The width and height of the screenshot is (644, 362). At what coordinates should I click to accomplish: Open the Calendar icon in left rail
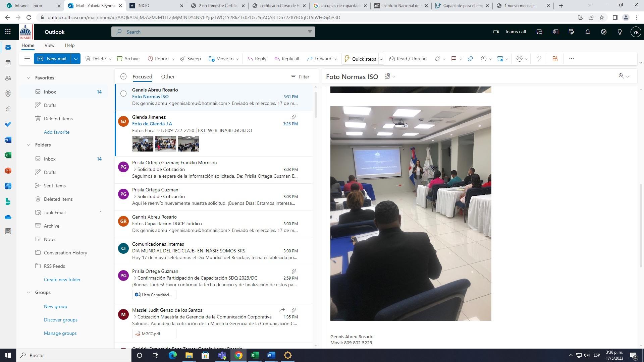(x=8, y=63)
